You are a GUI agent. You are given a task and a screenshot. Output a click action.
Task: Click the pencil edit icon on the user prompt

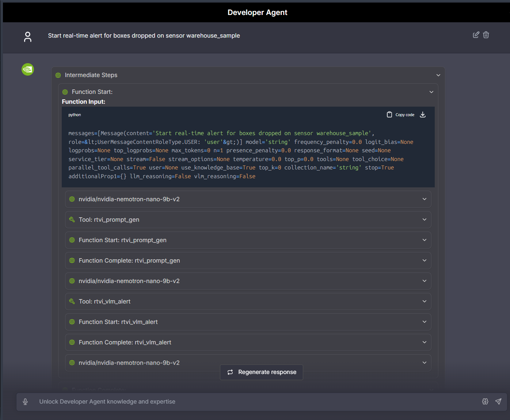coord(476,34)
